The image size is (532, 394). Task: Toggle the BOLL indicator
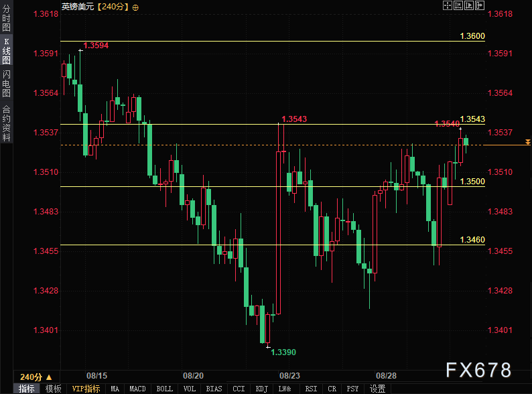pos(164,389)
